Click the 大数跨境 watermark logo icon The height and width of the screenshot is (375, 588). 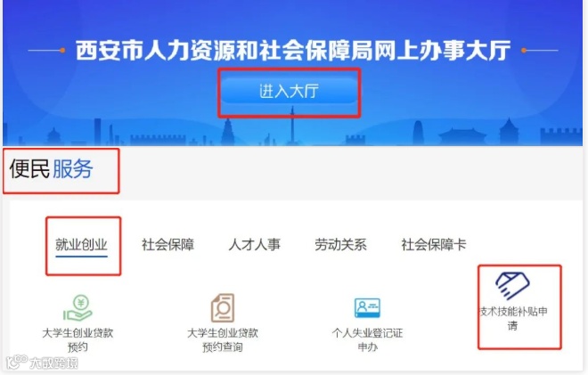[17, 362]
